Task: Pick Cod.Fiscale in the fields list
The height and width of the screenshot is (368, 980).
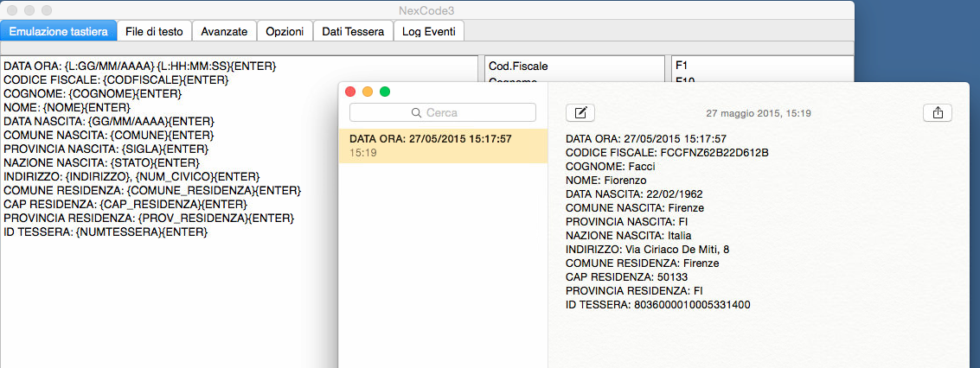Action: point(519,66)
